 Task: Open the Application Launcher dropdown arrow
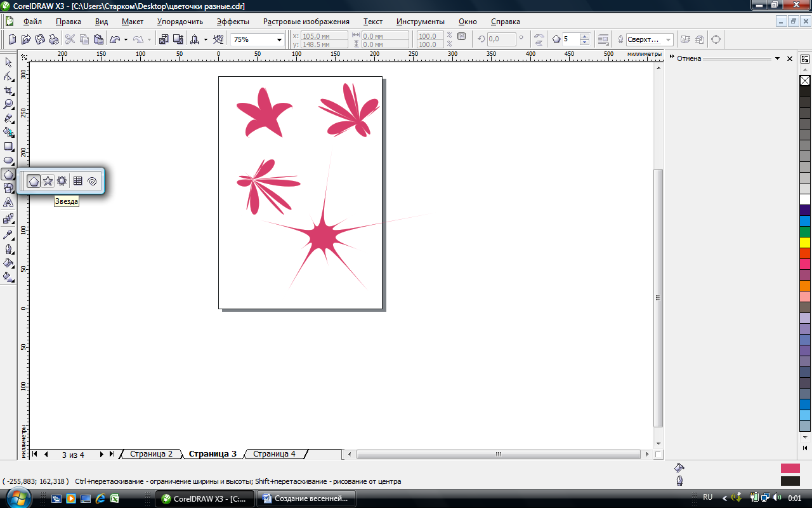pyautogui.click(x=206, y=39)
